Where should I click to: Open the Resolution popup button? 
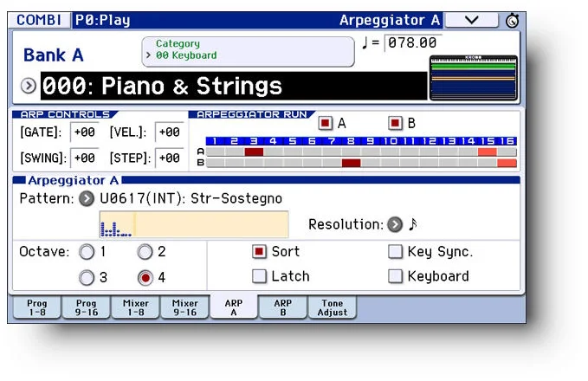pos(395,224)
